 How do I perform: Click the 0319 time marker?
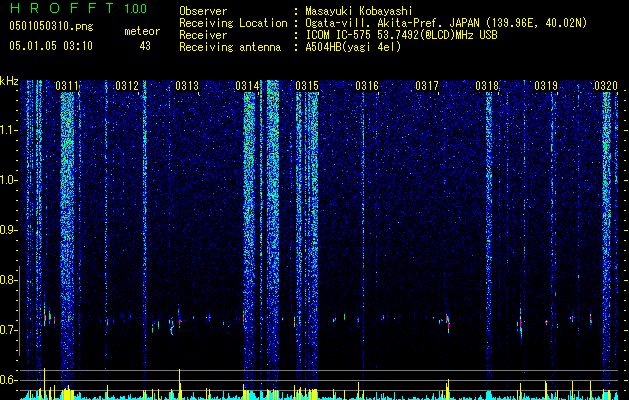[x=546, y=86]
